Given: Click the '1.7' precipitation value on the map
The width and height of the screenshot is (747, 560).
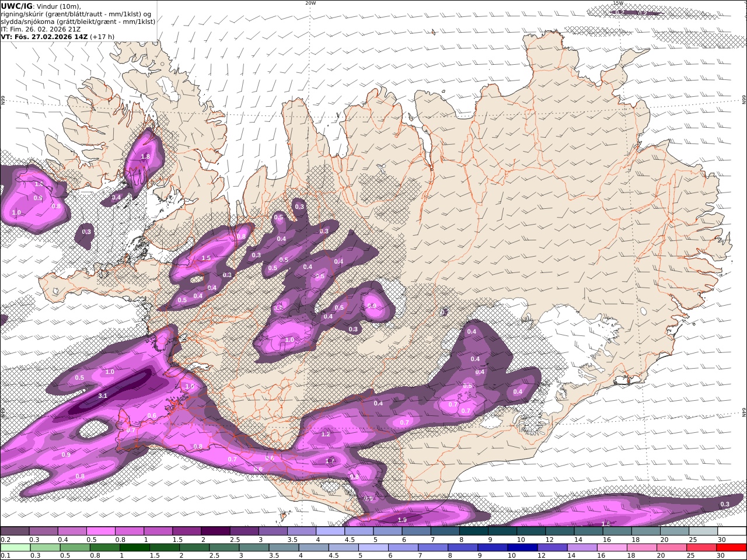Looking at the screenshot, I should pyautogui.click(x=330, y=461).
